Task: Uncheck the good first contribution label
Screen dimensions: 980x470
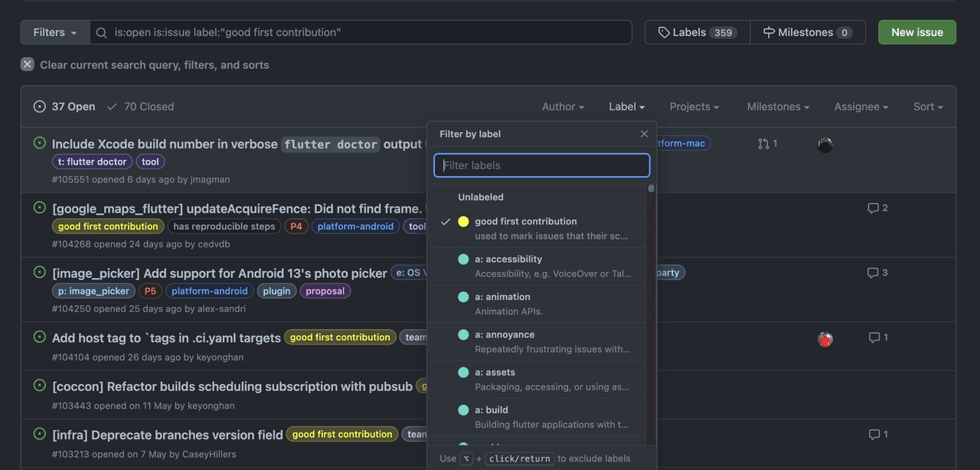Action: pos(537,229)
